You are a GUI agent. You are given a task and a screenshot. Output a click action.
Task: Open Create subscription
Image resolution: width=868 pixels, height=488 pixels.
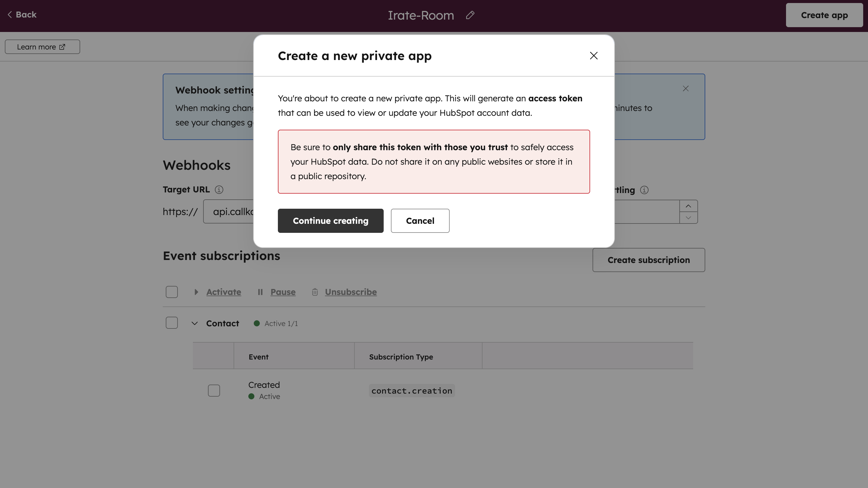(649, 260)
